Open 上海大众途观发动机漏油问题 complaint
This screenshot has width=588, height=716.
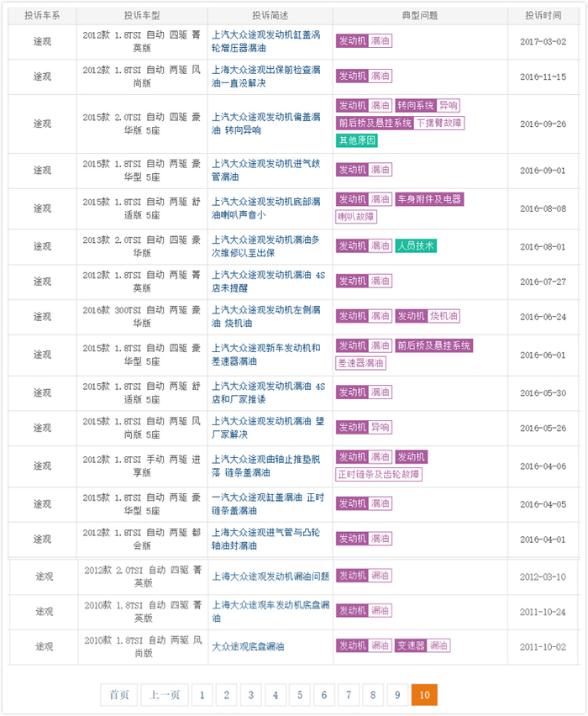(x=270, y=576)
